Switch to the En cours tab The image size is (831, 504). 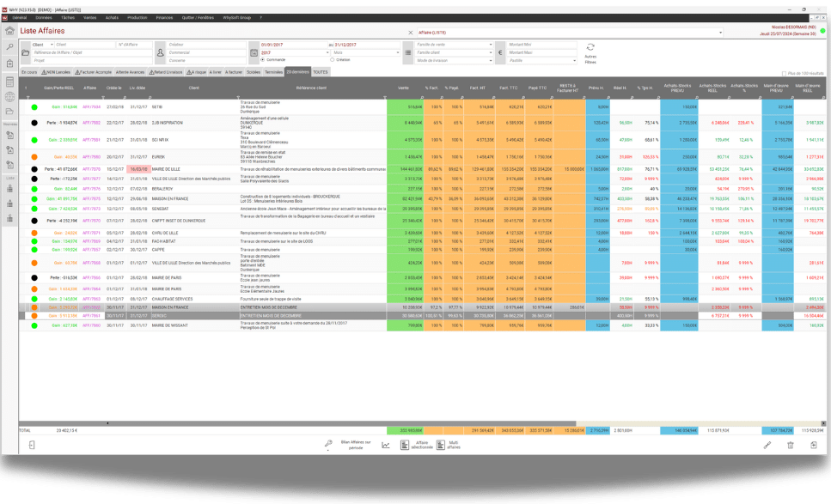pos(29,72)
